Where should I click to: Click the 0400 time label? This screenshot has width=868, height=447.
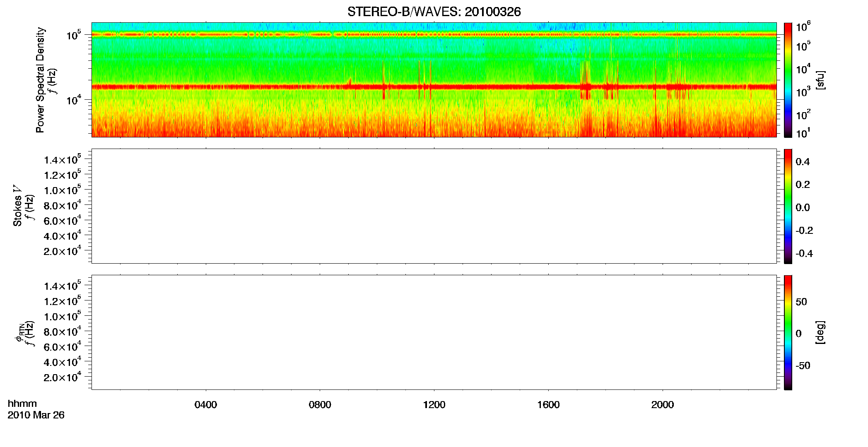206,405
